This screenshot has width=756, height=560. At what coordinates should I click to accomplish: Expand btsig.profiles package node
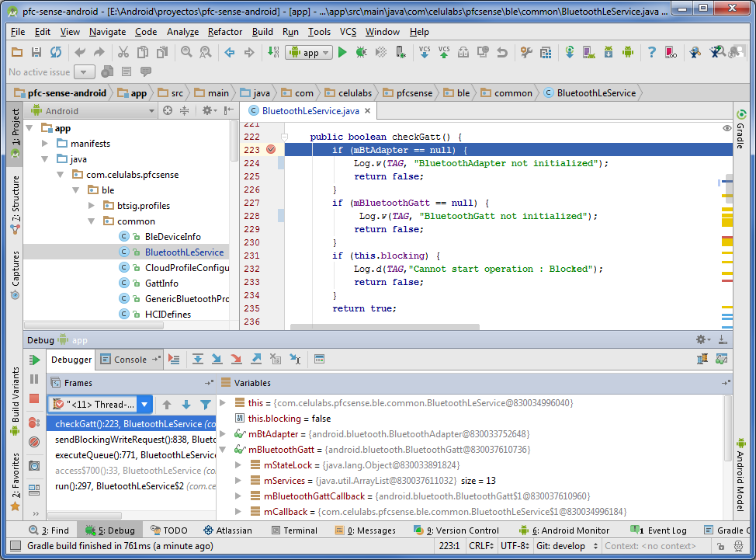click(91, 206)
